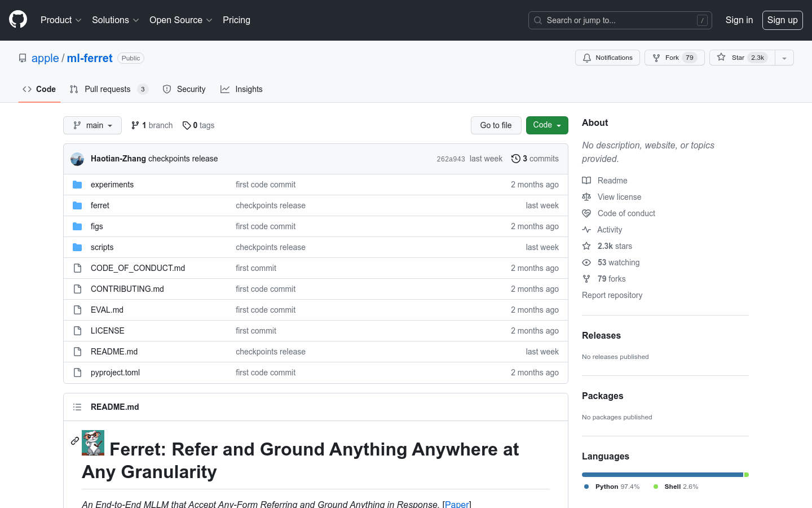Switch to the Code tab

tap(39, 89)
